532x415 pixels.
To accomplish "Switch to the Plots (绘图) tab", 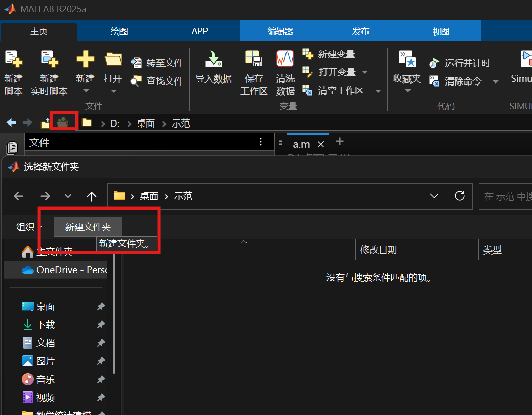I will coord(119,31).
